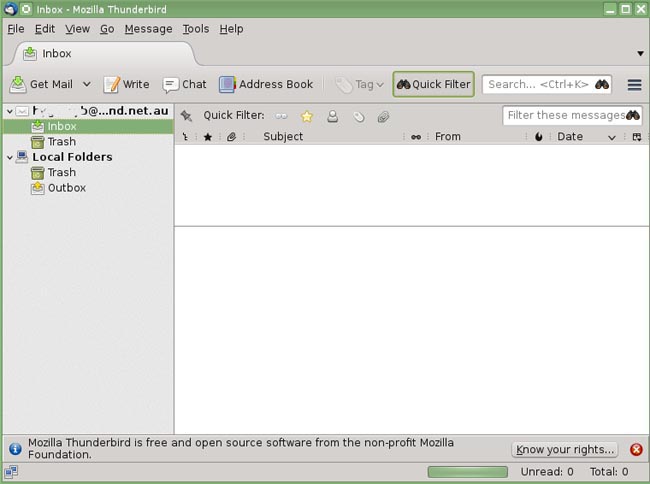Click the Total: 0 status text

click(609, 472)
